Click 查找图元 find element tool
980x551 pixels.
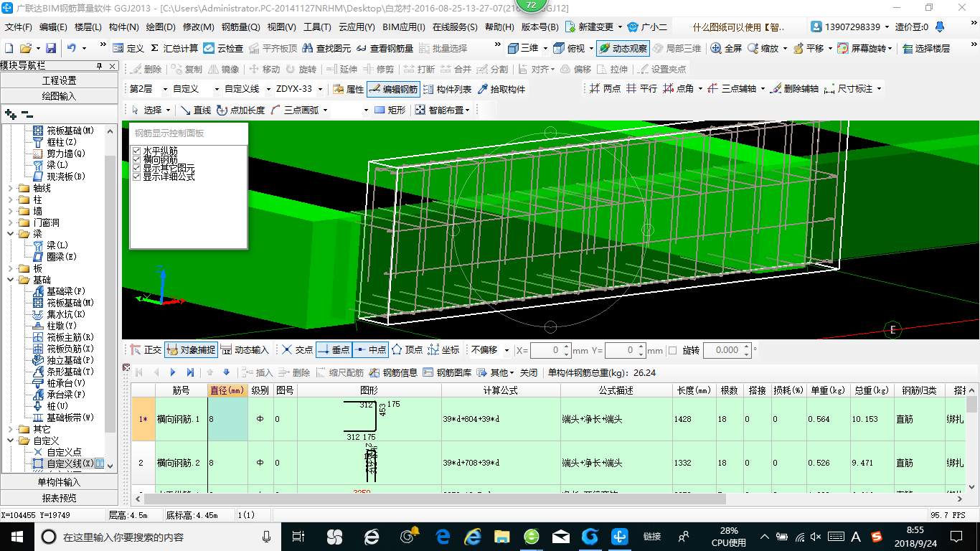coord(327,48)
